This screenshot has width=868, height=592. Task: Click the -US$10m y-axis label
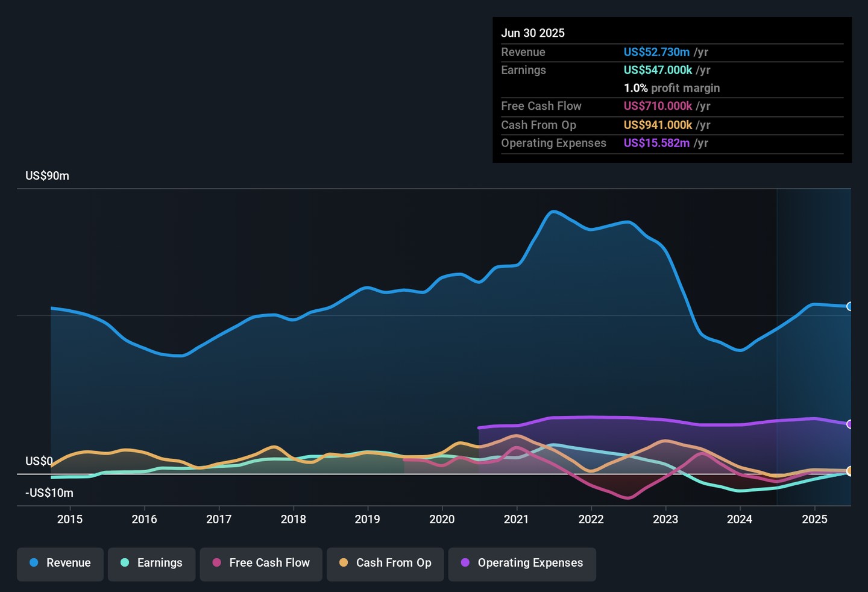coord(49,493)
